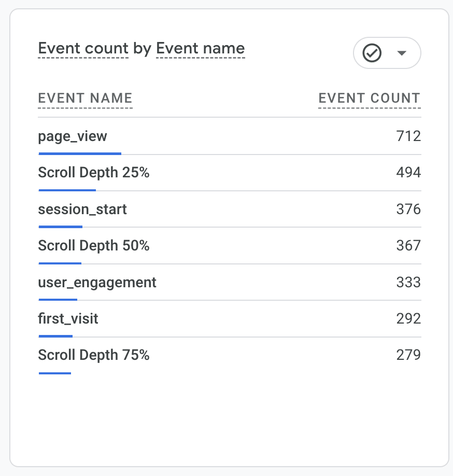Open the dropdown arrow next to checkmark
Screen dimensions: 453x476
click(401, 53)
